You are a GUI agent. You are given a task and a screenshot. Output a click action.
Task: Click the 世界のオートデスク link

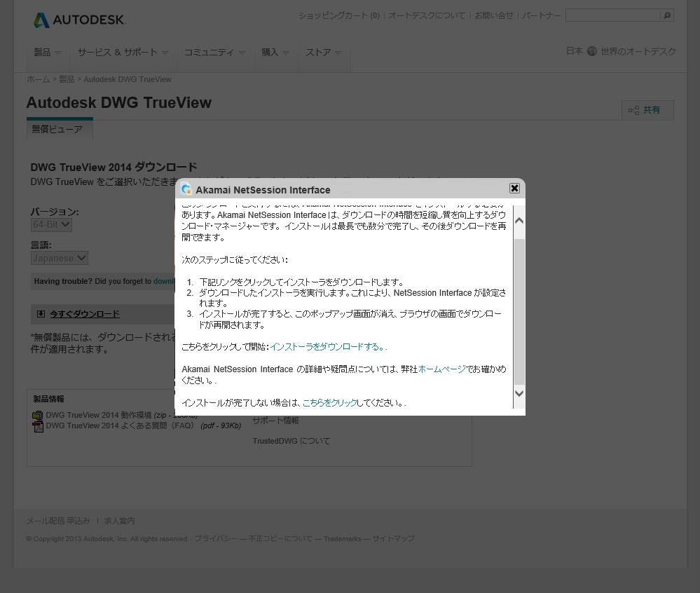[638, 51]
